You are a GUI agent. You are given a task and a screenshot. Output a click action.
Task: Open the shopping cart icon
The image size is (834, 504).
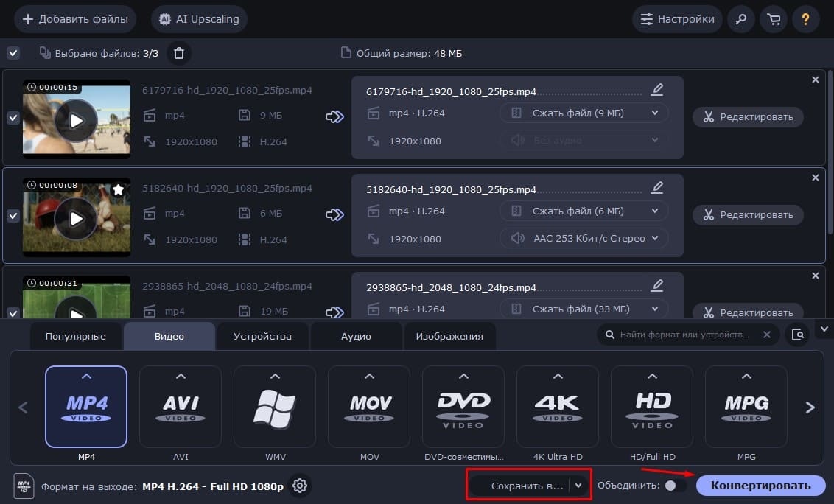pyautogui.click(x=774, y=19)
